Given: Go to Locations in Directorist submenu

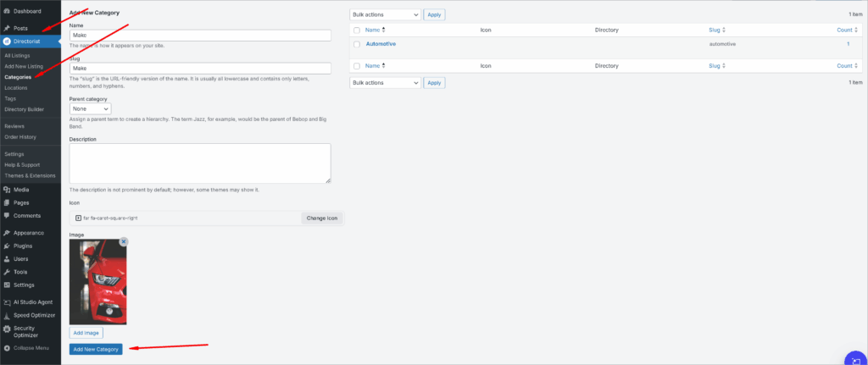Looking at the screenshot, I should (15, 87).
